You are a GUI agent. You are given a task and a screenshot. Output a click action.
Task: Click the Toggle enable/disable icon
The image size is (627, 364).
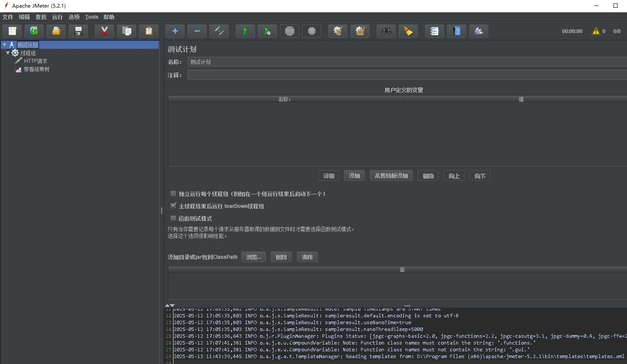click(x=219, y=31)
